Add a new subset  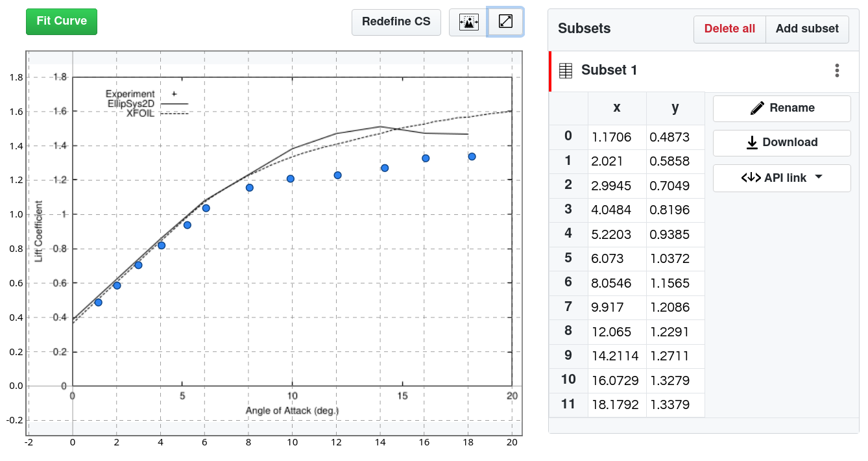point(807,29)
